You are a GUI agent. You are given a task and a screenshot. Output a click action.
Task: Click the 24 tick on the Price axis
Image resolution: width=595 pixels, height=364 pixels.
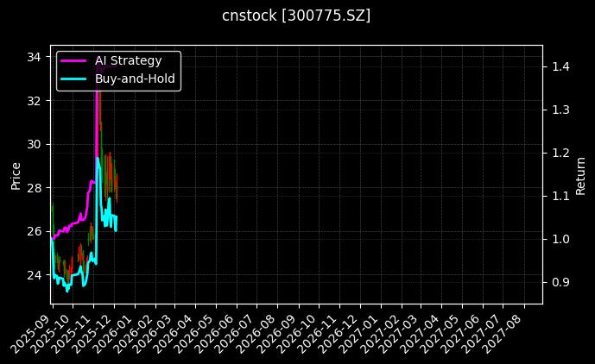pos(35,275)
